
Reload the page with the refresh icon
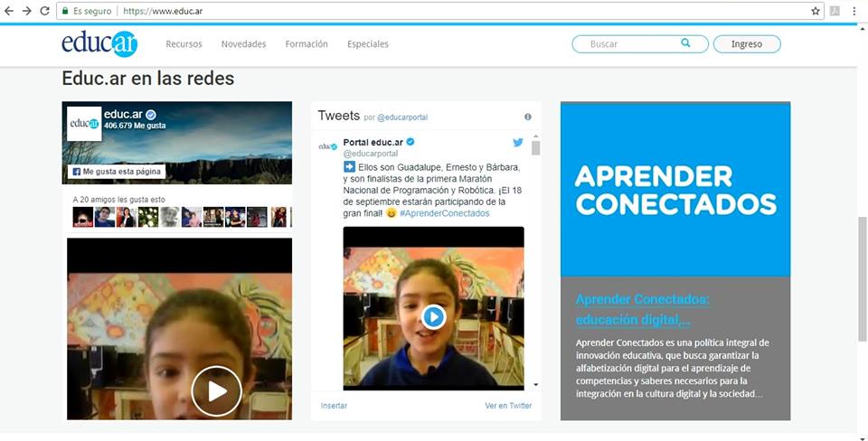pyautogui.click(x=45, y=11)
